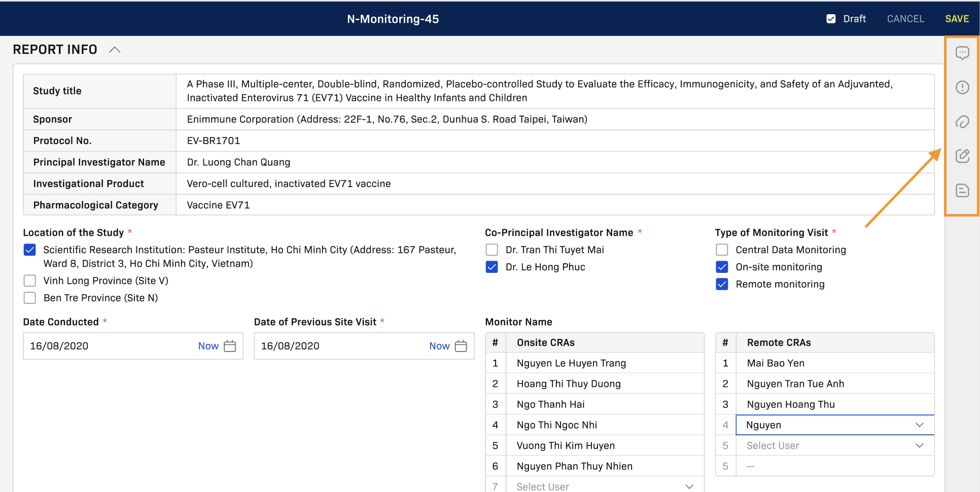Viewport: 980px width, 492px height.
Task: Set Date of Previous Site Visit to Now
Action: [x=439, y=346]
